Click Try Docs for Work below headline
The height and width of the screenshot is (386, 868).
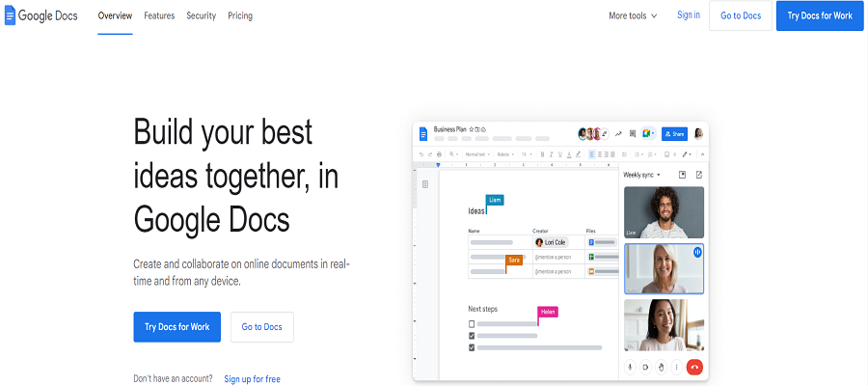[x=177, y=327]
